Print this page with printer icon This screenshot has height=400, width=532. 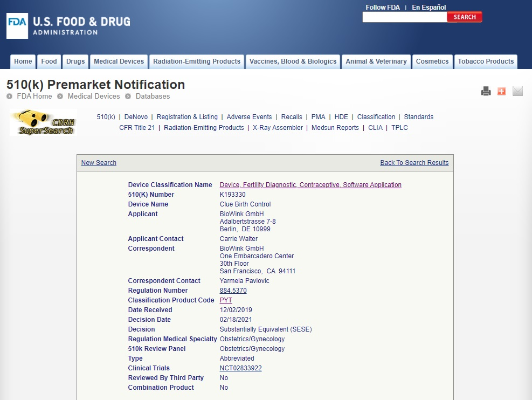pos(486,91)
